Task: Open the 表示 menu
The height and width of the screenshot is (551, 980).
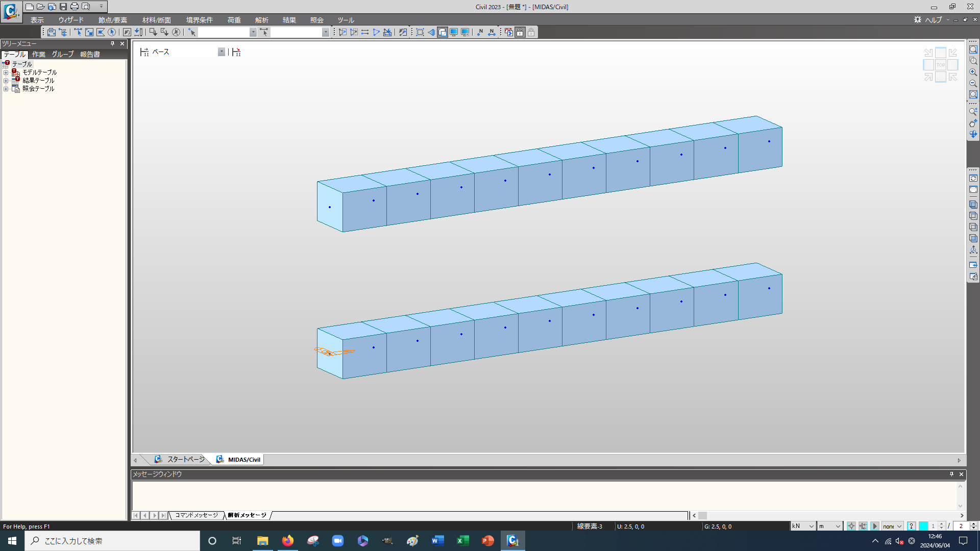Action: point(37,20)
